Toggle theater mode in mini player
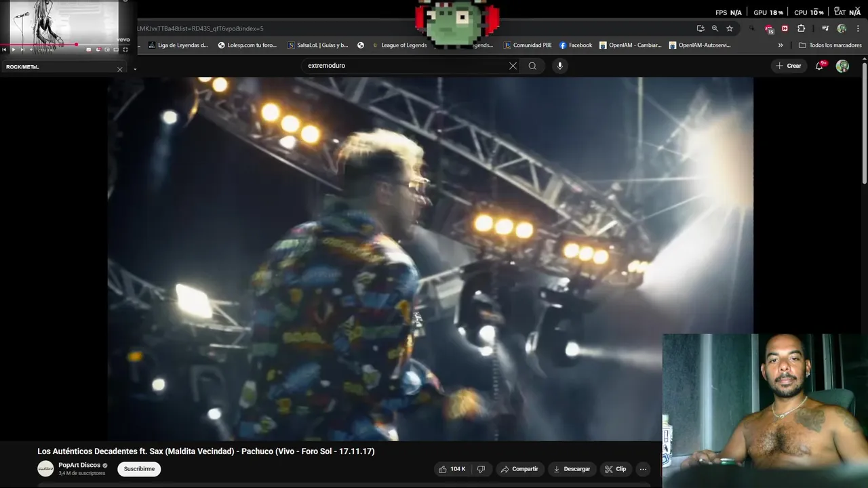Screen dimensions: 868x488 [116, 49]
